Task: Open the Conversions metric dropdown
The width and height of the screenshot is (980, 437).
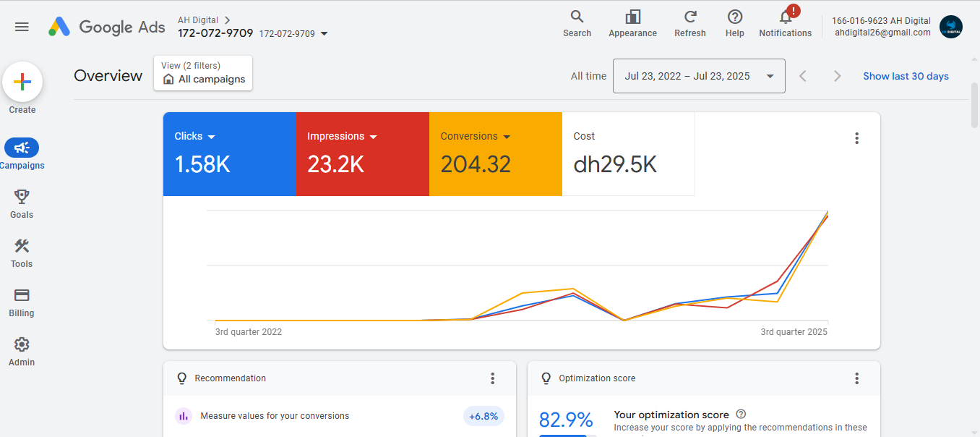Action: point(507,137)
